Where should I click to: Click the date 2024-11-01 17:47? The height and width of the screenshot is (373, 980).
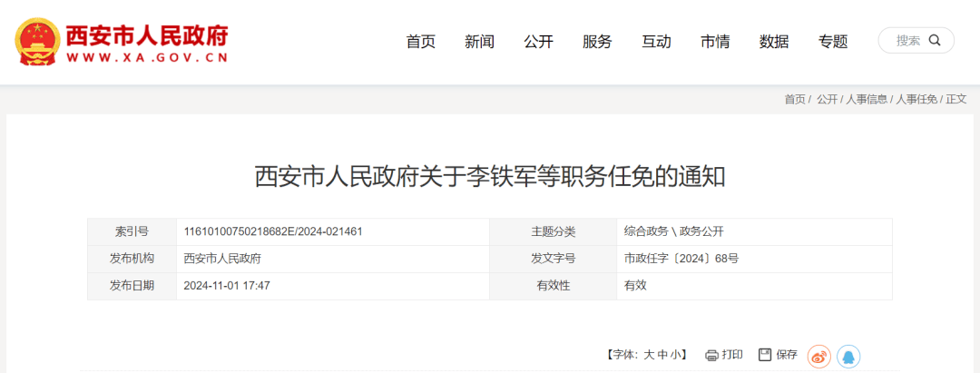point(227,286)
